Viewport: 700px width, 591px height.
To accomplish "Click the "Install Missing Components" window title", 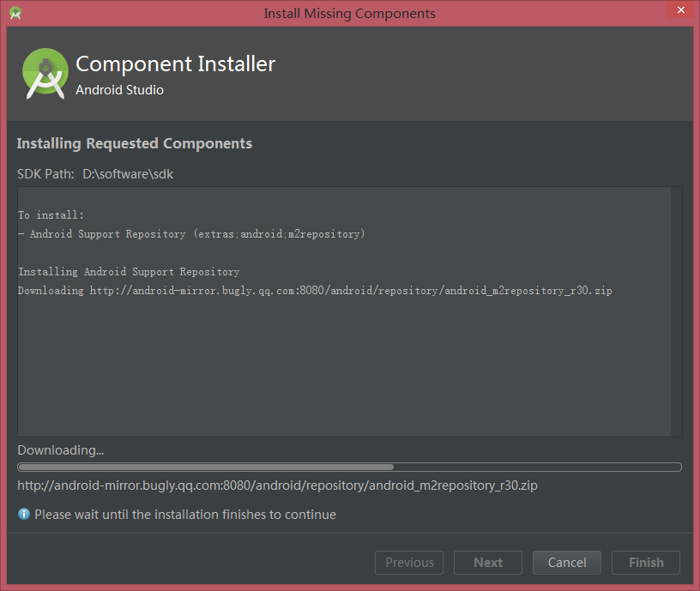I will 349,14.
